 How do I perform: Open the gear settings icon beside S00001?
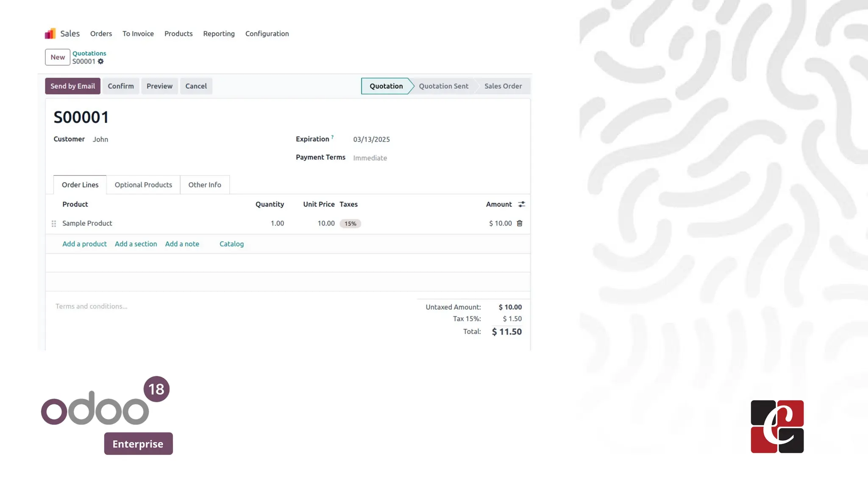[x=100, y=61]
